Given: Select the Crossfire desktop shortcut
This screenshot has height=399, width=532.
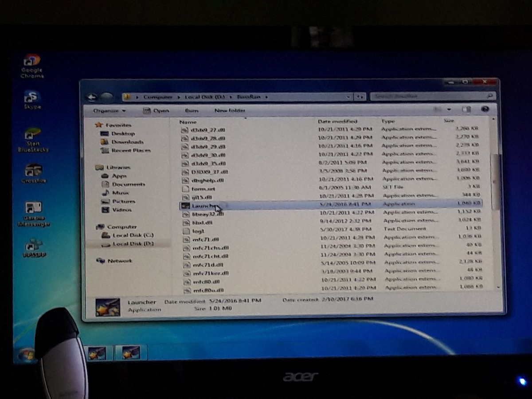Looking at the screenshot, I should pos(34,173).
